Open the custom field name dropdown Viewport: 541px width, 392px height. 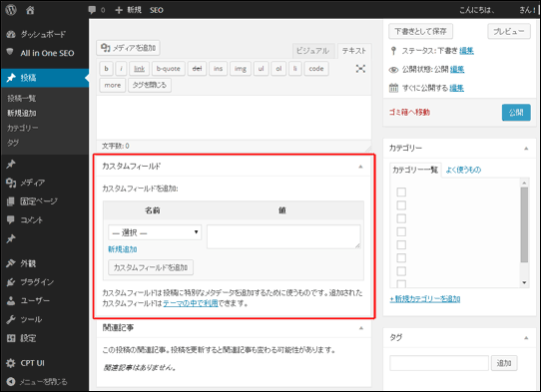pos(155,232)
